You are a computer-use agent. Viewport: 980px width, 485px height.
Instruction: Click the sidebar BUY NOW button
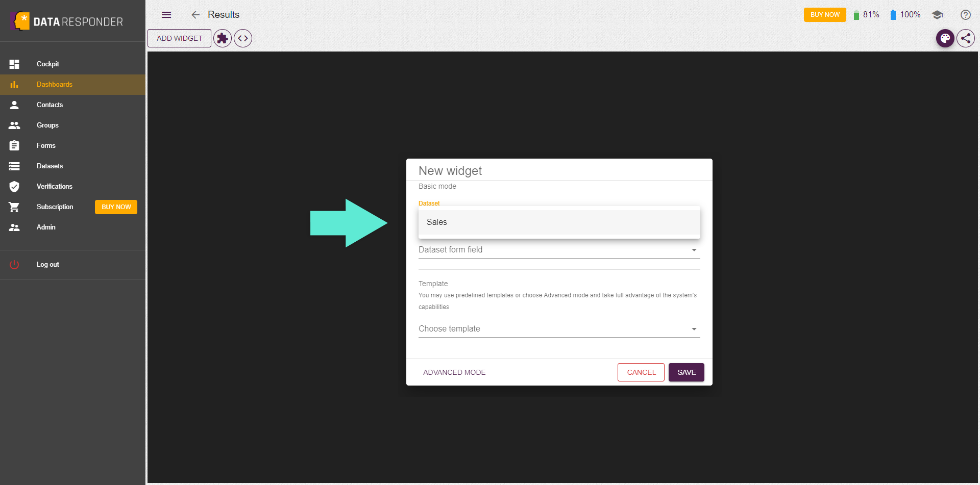point(116,207)
